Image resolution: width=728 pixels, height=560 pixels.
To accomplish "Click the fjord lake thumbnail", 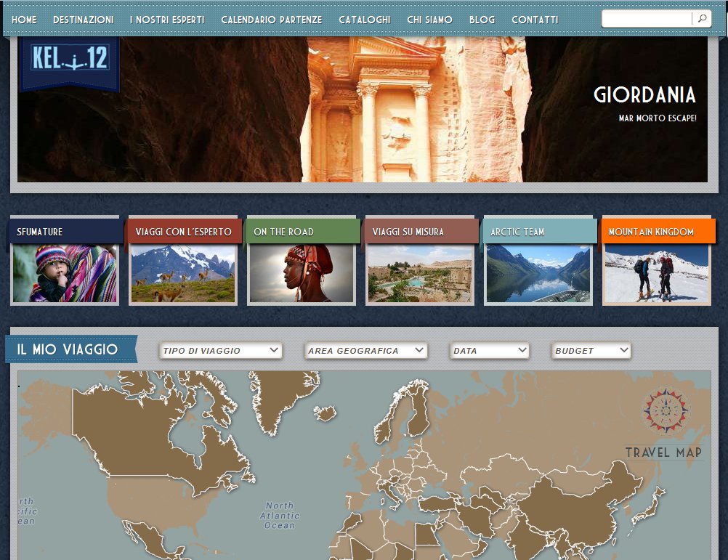I will click(x=538, y=274).
